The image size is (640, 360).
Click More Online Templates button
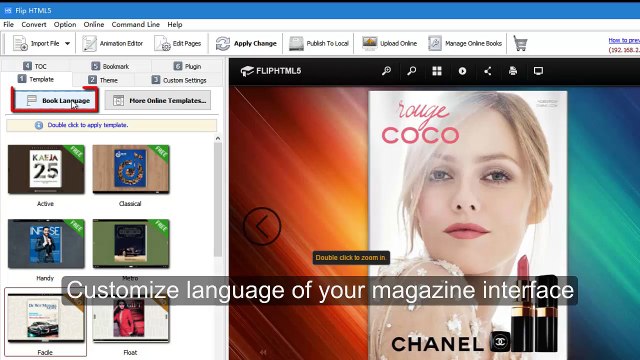tap(158, 100)
